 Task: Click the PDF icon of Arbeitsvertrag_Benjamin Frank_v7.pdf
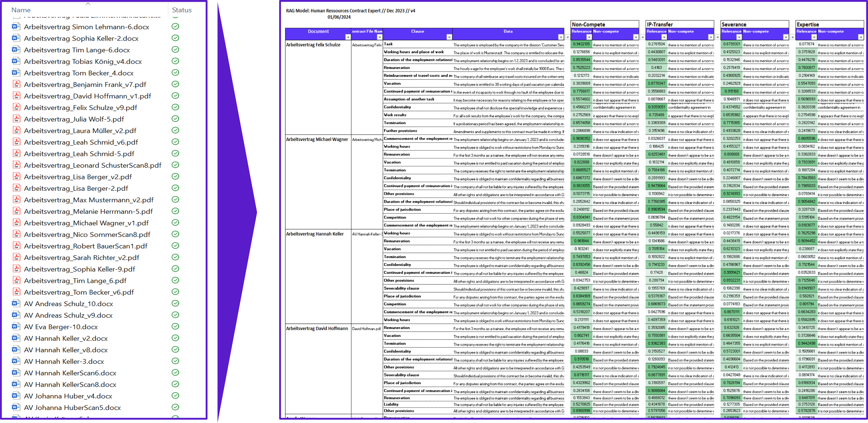pos(16,84)
